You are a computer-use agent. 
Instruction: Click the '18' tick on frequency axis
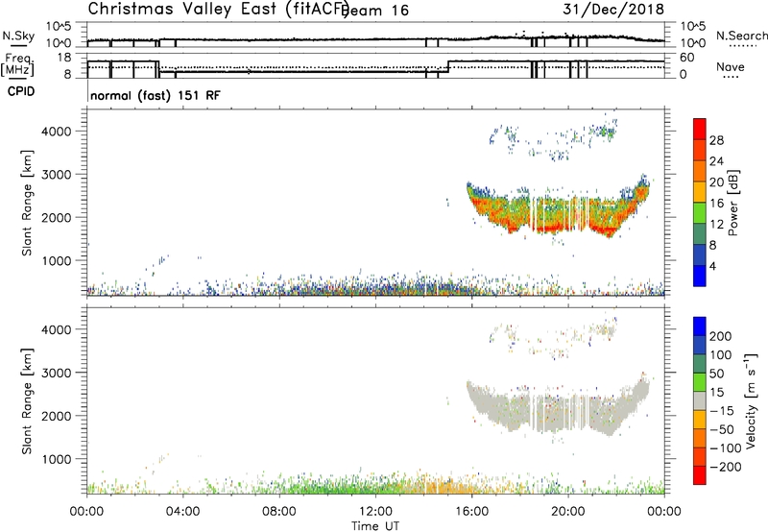click(x=64, y=58)
